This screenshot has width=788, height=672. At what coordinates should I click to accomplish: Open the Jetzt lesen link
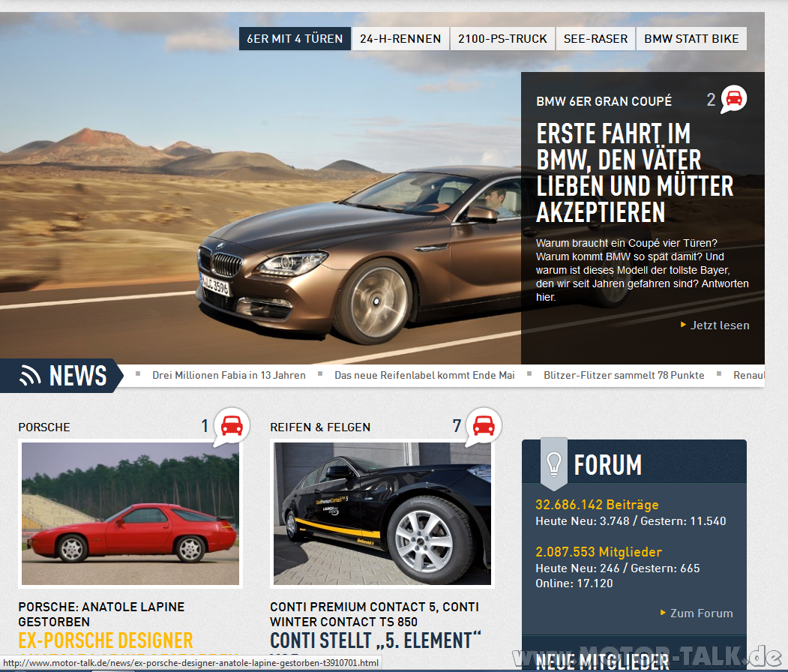(721, 325)
